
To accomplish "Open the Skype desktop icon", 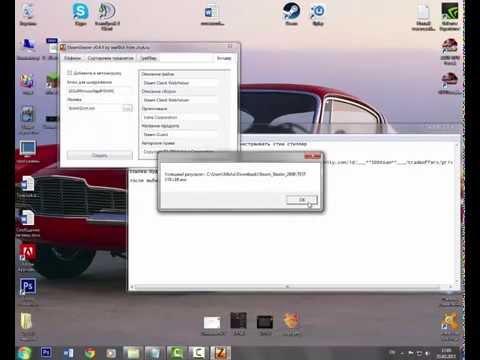I will (80, 14).
